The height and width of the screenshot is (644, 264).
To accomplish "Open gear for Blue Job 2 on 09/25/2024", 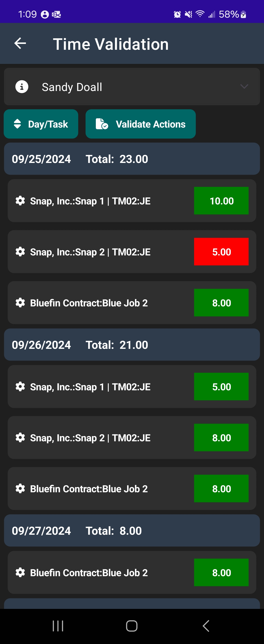I will [x=20, y=303].
